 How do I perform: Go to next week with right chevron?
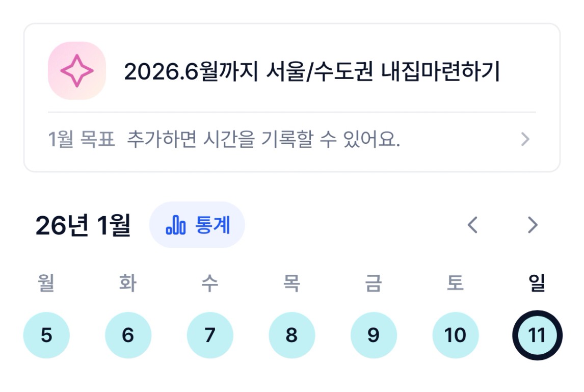click(533, 225)
